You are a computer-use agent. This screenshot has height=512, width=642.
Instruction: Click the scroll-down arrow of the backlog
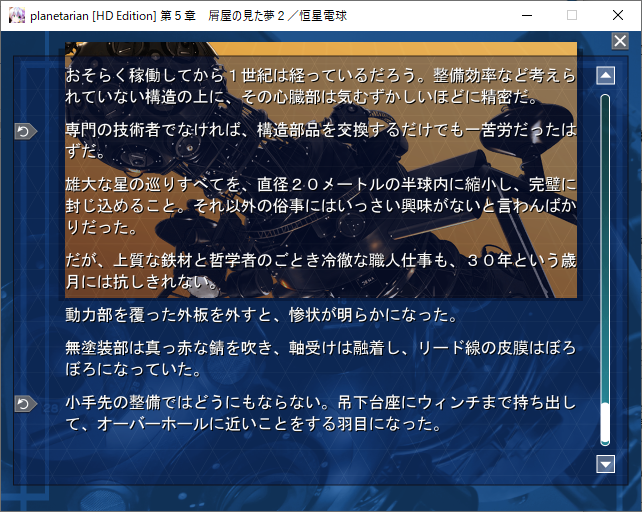point(606,464)
